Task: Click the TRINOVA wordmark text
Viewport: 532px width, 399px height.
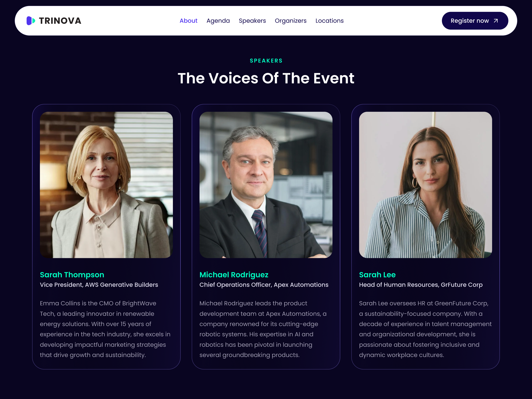Action: [x=60, y=21]
